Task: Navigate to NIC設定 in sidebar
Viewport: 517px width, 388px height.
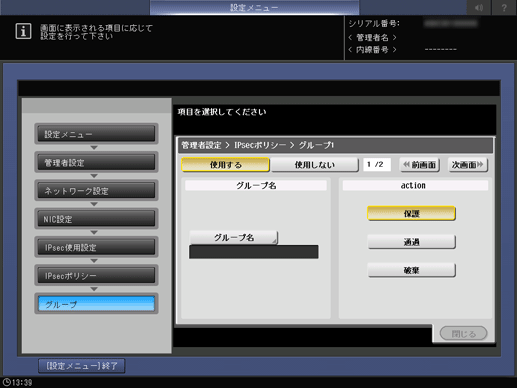Action: [x=96, y=219]
